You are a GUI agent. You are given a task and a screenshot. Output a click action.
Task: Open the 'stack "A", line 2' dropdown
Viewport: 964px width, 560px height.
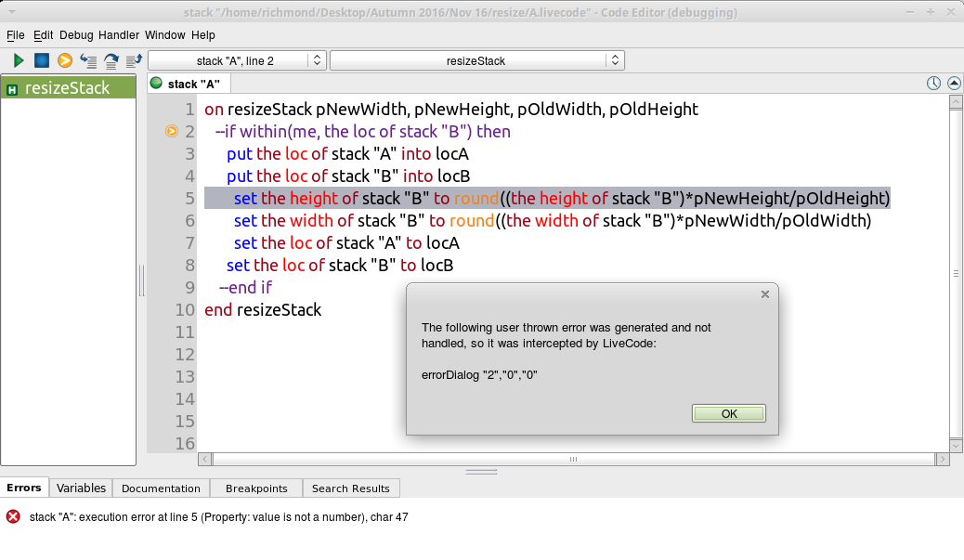click(237, 60)
